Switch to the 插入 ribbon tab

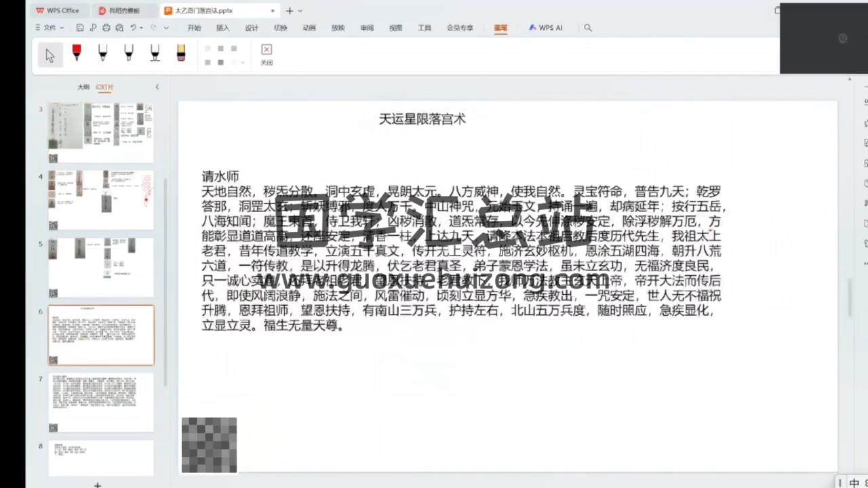(222, 28)
